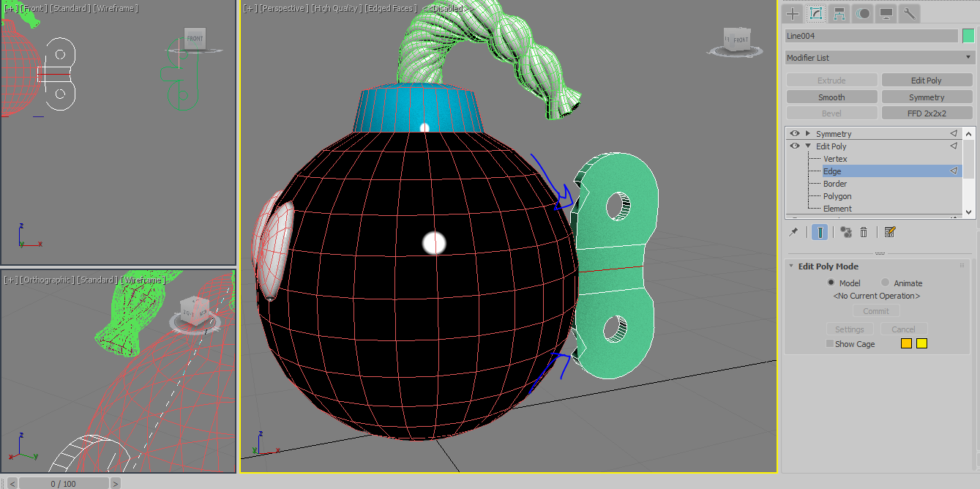Screen dimensions: 980x489
Task: Click the greyed Bevel button
Action: point(831,113)
